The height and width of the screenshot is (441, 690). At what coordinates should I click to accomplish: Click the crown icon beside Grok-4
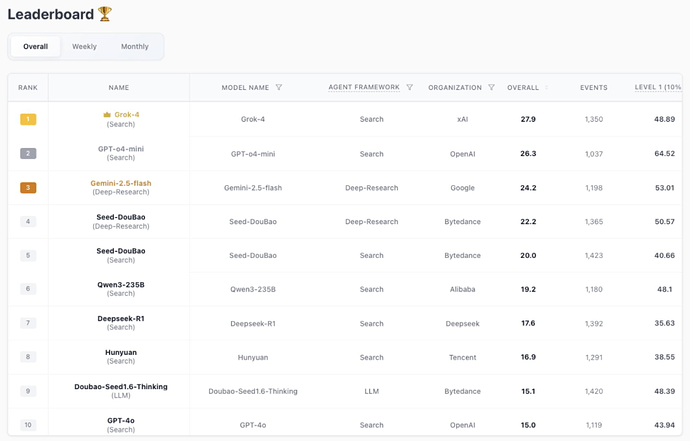[x=107, y=115]
